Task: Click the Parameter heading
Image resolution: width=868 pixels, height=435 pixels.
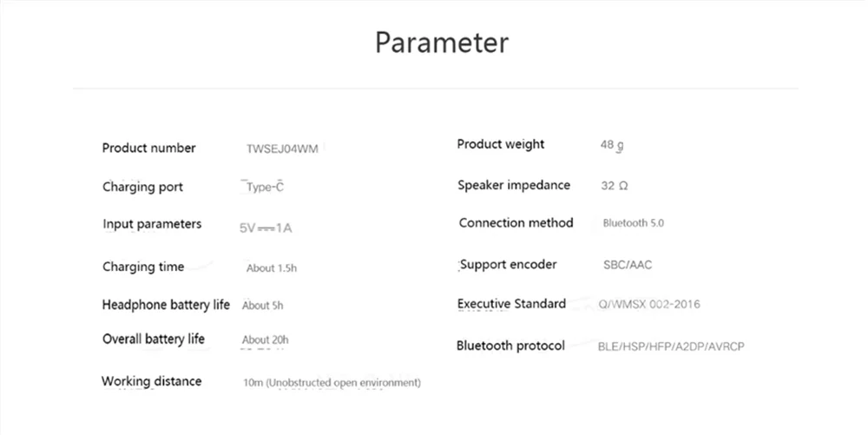Action: 441,42
